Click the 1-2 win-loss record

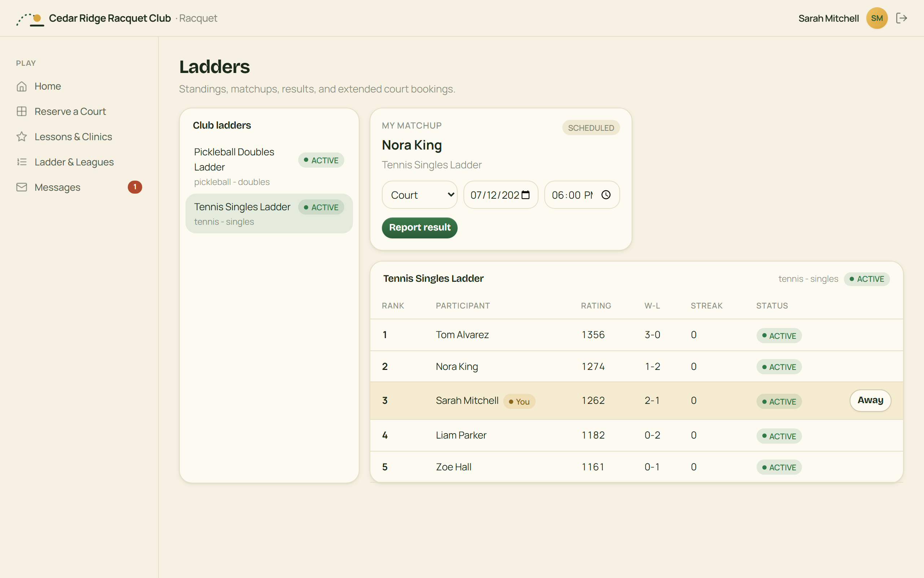point(652,366)
